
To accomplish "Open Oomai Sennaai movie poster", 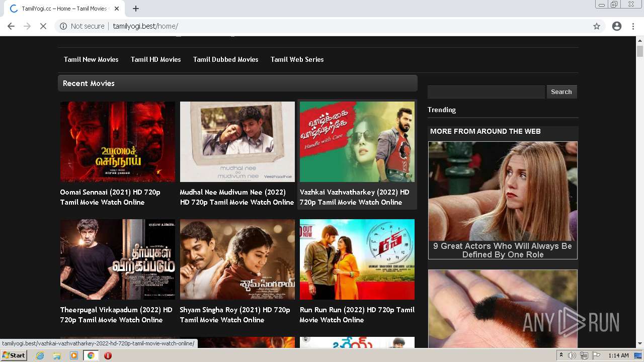I will (118, 142).
